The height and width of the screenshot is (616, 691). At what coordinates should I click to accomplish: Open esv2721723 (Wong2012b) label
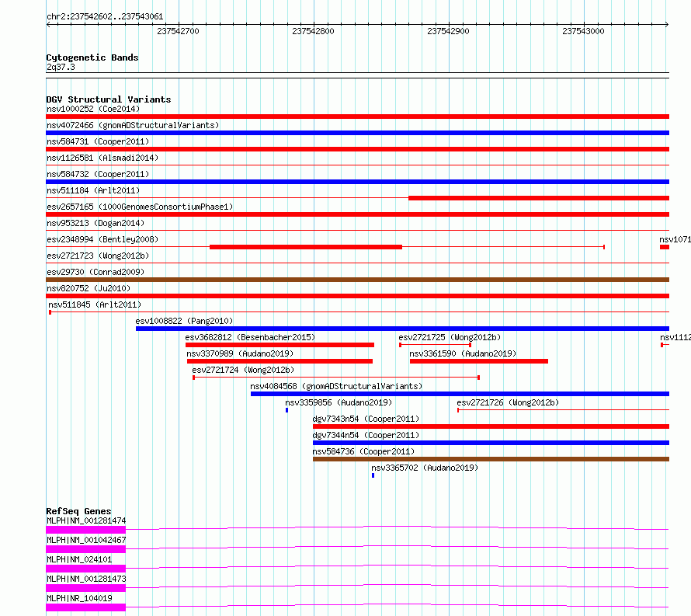coord(98,256)
